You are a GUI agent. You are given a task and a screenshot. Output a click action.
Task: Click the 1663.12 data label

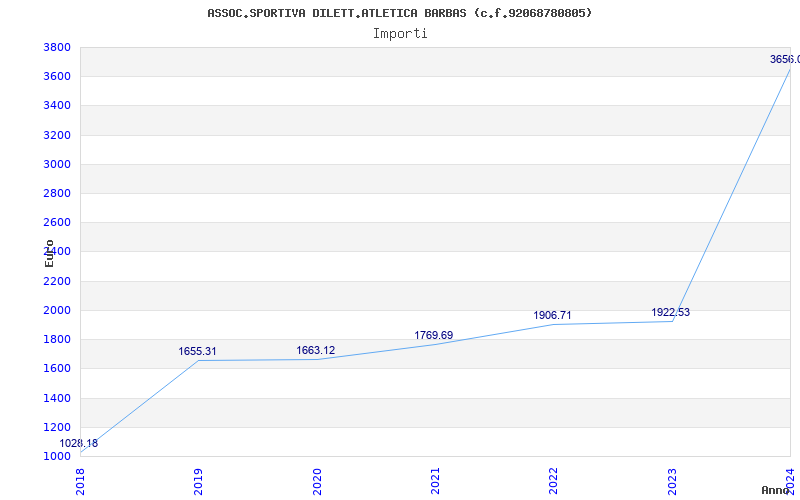tap(316, 351)
